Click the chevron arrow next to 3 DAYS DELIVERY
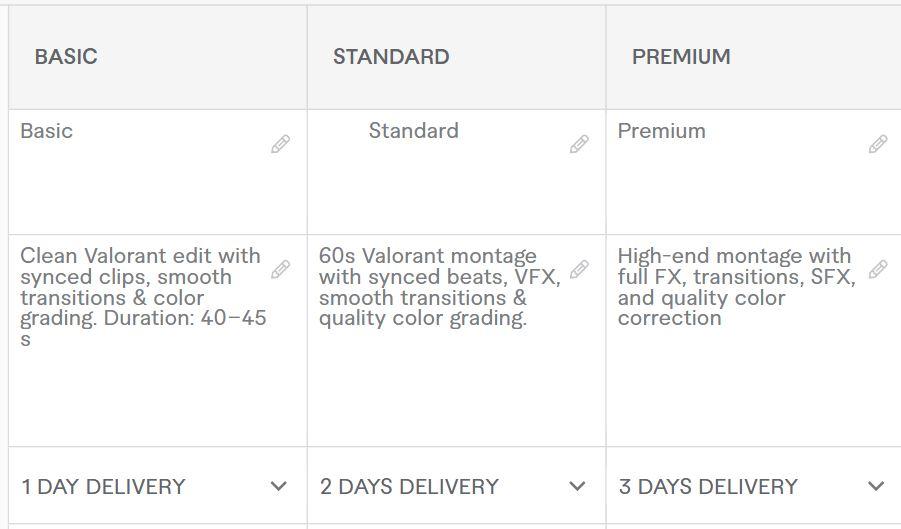The width and height of the screenshot is (901, 529). 876,487
